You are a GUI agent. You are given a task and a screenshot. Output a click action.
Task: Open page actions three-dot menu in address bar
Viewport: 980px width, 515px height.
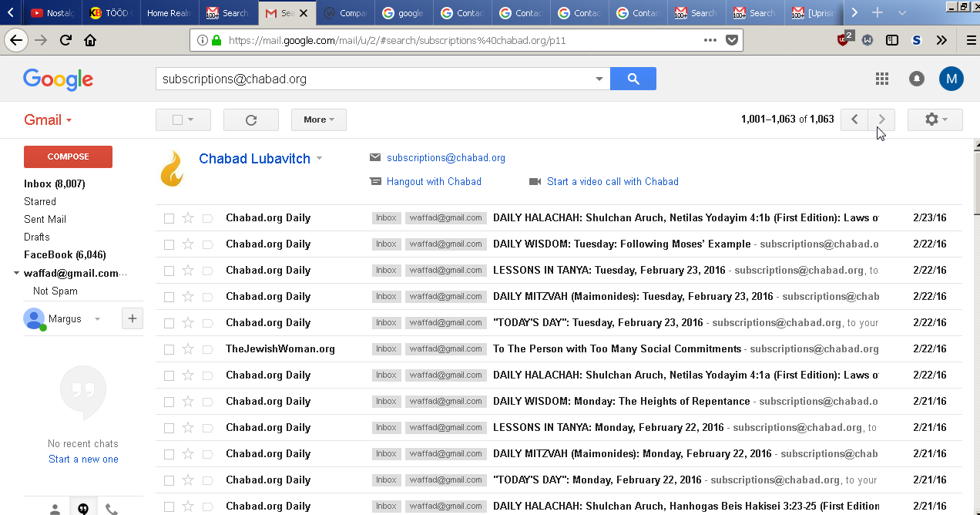point(710,40)
